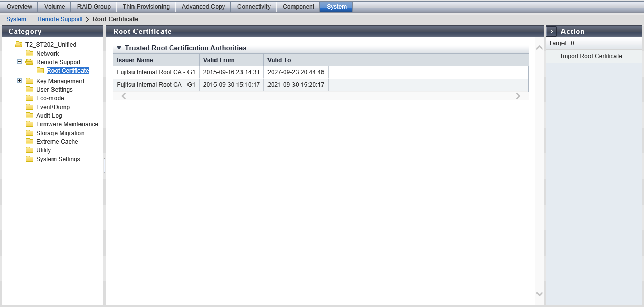Collapse Trusted Root Certification Authorities section
Screen dimensions: 644x307
[119, 48]
